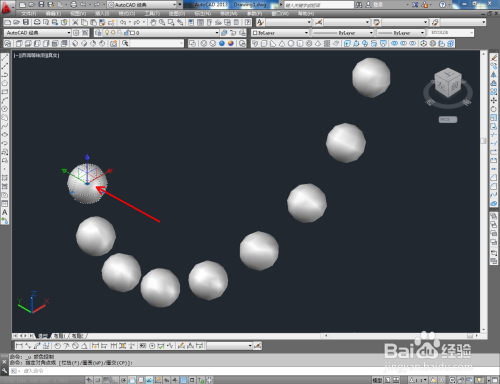Click the Save icon in the standard toolbar

(x=26, y=22)
